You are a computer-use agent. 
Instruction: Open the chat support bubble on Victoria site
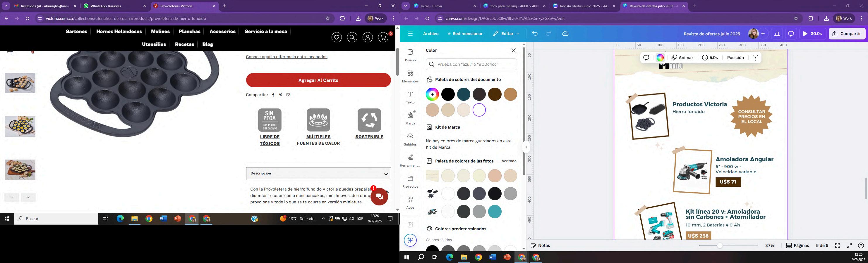(379, 197)
